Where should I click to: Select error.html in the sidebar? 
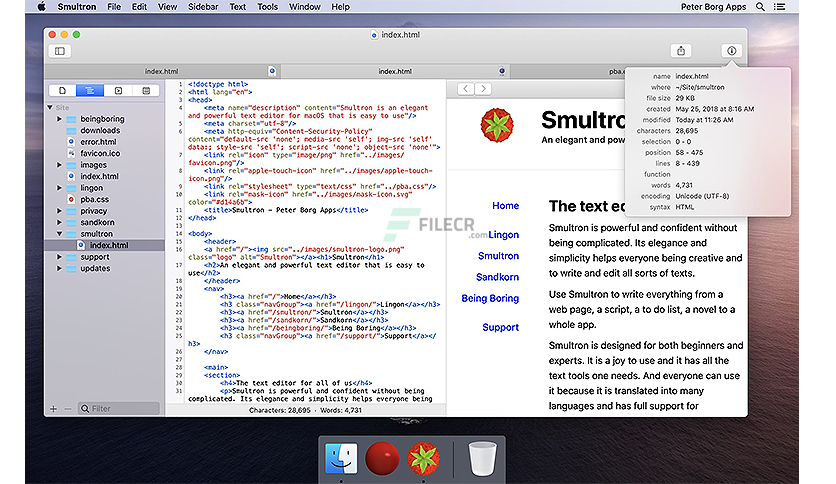98,142
